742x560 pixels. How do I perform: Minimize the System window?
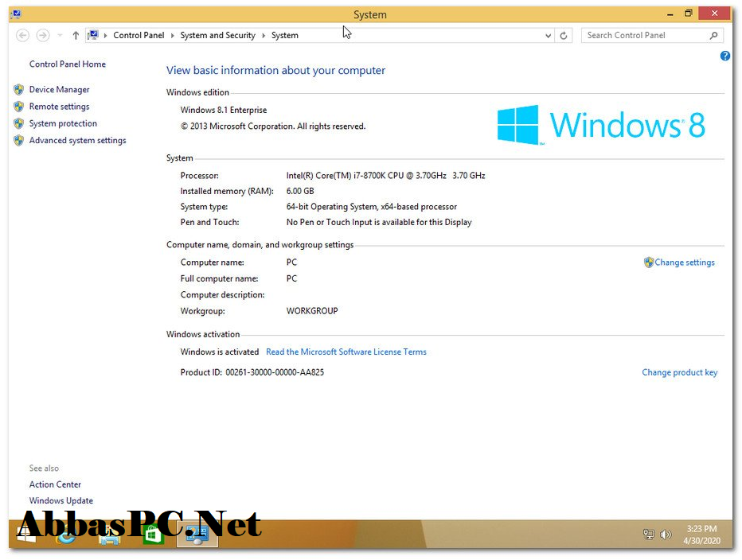670,14
